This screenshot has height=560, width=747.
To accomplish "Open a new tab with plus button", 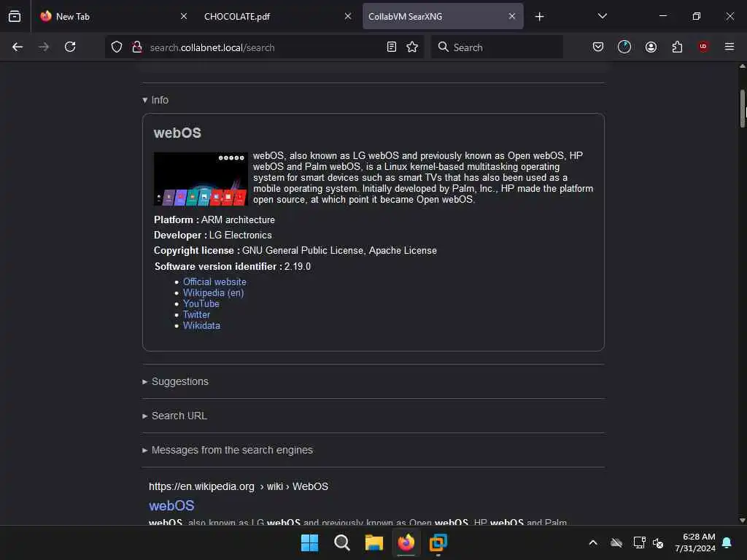I will [539, 17].
